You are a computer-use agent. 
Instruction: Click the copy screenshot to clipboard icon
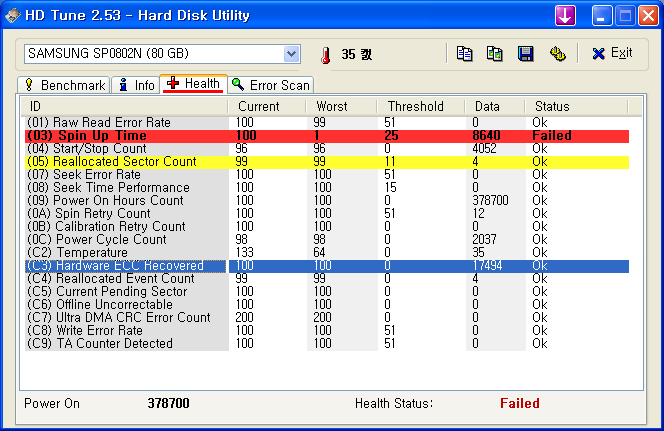495,54
